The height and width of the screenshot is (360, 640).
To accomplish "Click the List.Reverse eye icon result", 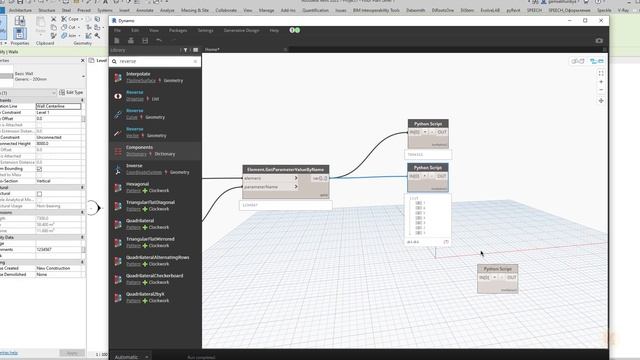I will (118, 96).
